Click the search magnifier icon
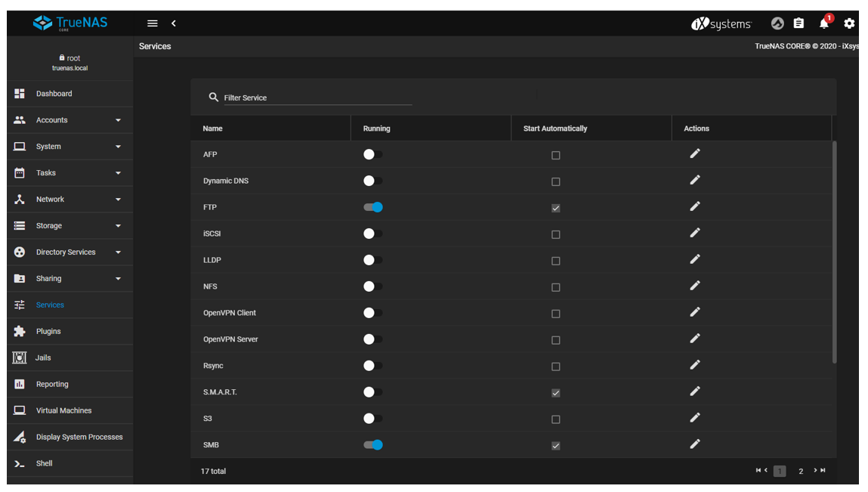This screenshot has width=868, height=492. click(213, 97)
